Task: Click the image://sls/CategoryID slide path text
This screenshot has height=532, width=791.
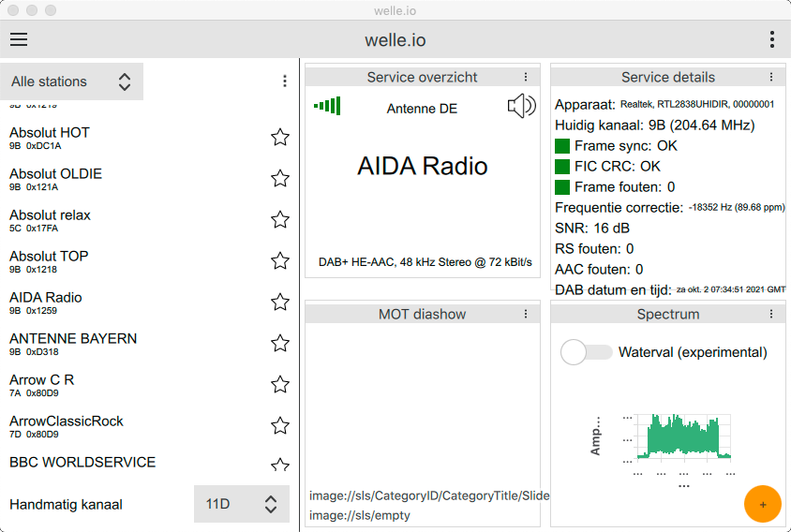Action: click(429, 495)
